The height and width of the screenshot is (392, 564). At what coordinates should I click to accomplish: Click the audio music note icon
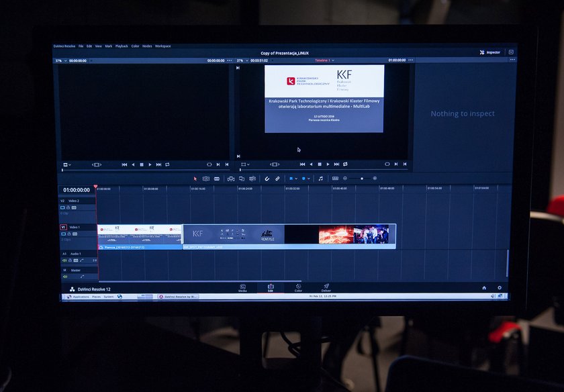(x=320, y=179)
